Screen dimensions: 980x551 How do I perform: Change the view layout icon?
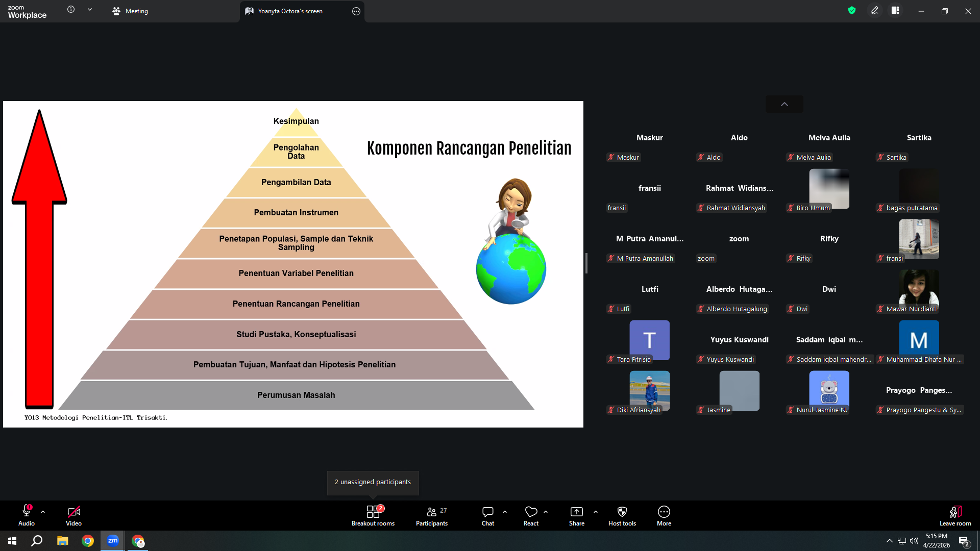(895, 10)
